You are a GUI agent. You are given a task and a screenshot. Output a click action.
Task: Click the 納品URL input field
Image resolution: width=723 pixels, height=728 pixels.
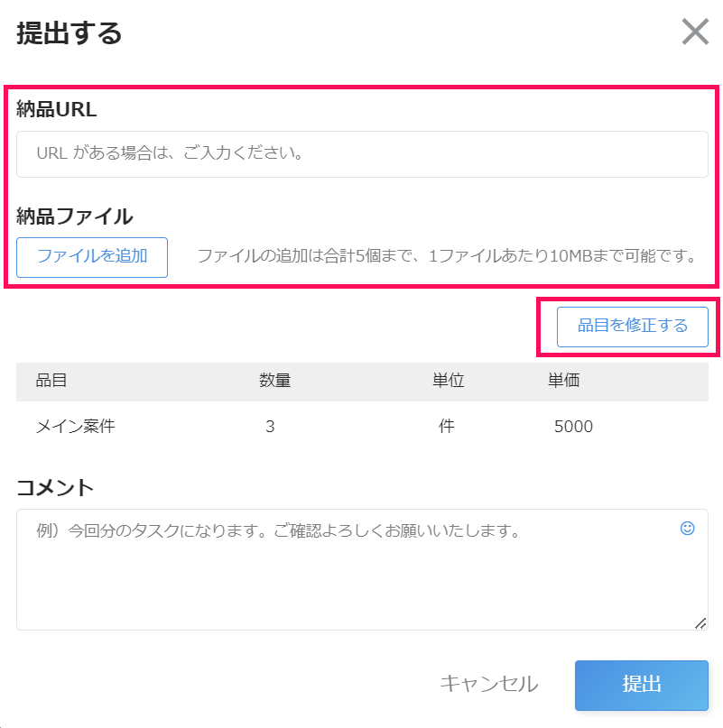point(362,154)
